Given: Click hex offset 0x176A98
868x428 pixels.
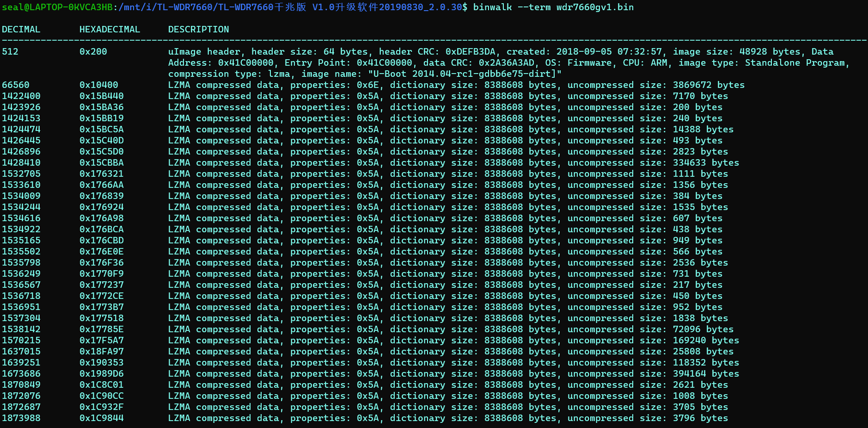Looking at the screenshot, I should click(x=101, y=218).
